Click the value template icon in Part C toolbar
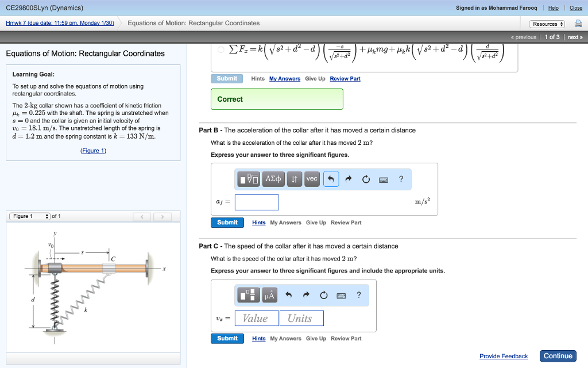This screenshot has height=368, width=588. 248,294
